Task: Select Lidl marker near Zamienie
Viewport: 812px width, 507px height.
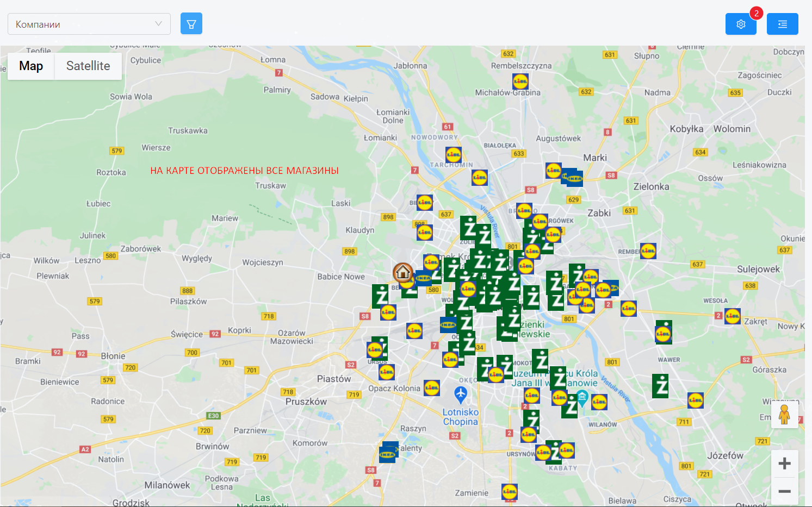Action: pos(510,492)
